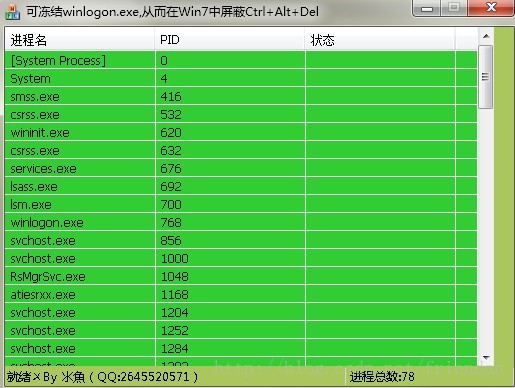The width and height of the screenshot is (515, 388).
Task: Select svchost.exe with PID 856
Action: 241,240
